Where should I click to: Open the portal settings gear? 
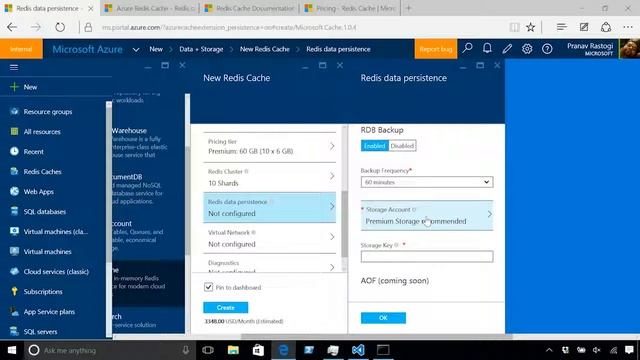tap(527, 49)
